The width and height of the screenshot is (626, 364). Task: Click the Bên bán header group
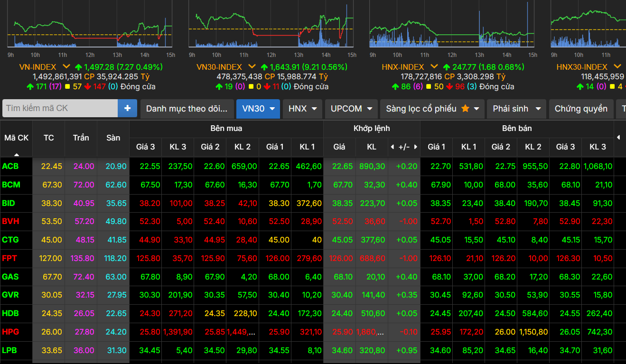tap(517, 129)
